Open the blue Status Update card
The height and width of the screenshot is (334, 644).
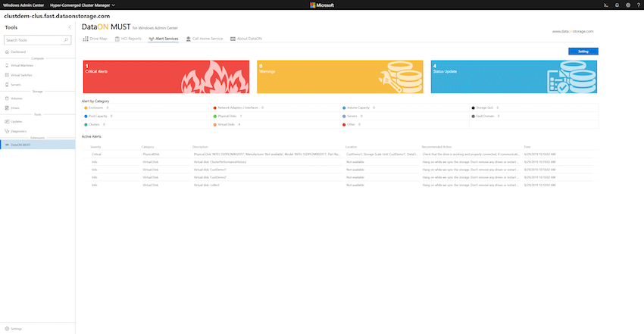[x=514, y=76]
